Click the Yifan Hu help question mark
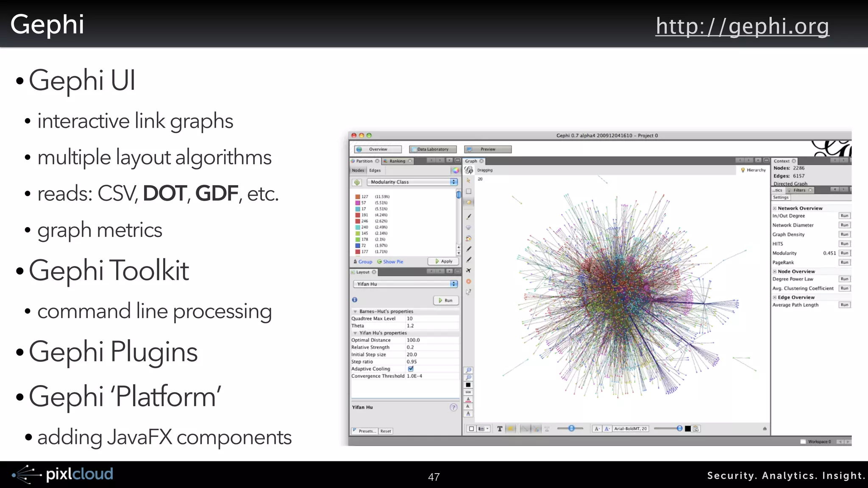 [x=453, y=407]
